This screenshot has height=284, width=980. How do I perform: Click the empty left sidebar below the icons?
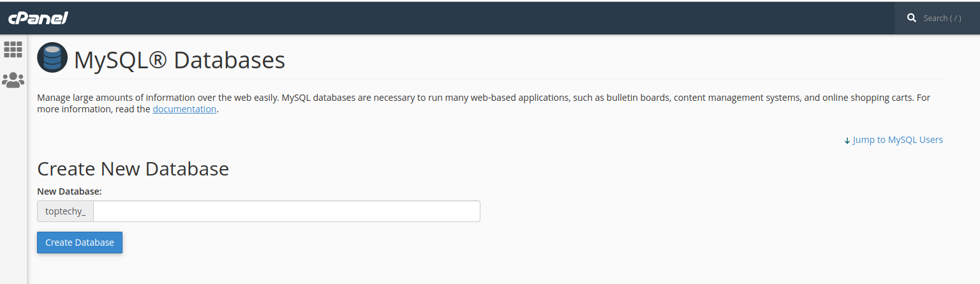pos(13,191)
